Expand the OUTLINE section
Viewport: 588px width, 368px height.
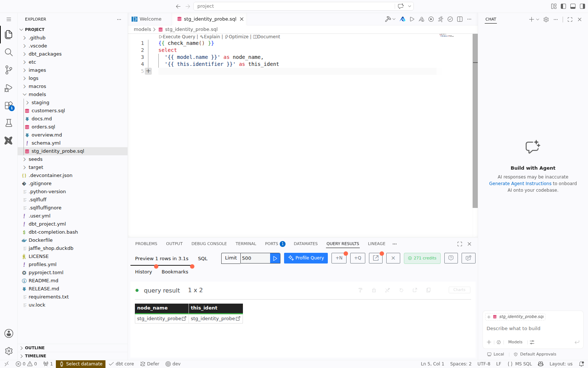(x=73, y=348)
